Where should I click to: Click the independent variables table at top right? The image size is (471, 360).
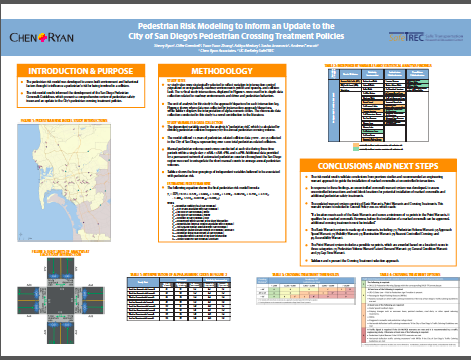click(378, 105)
